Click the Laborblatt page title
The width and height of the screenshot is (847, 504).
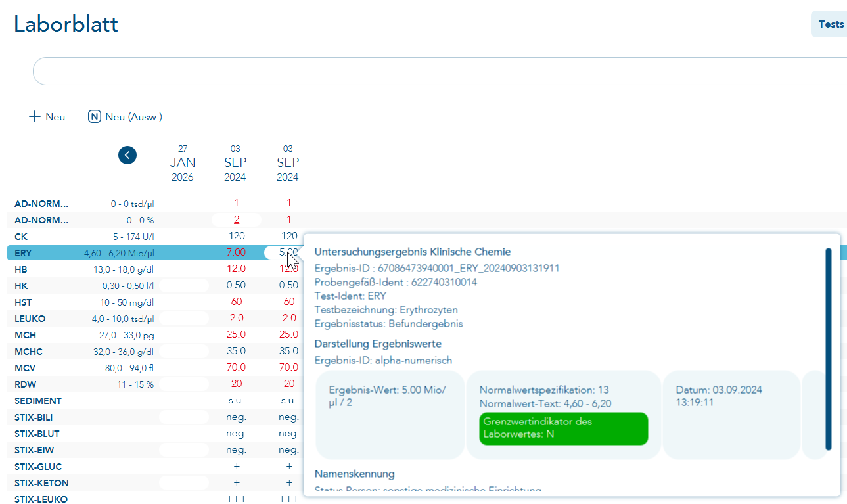[x=66, y=24]
